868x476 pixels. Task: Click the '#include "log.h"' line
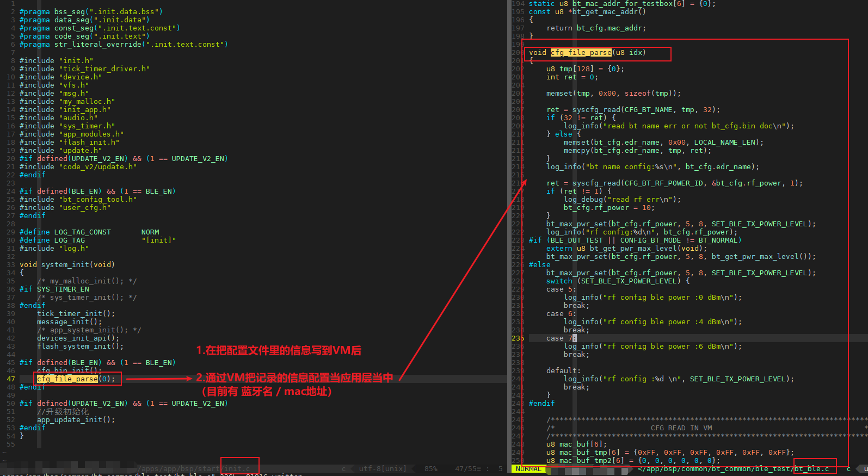coord(54,248)
